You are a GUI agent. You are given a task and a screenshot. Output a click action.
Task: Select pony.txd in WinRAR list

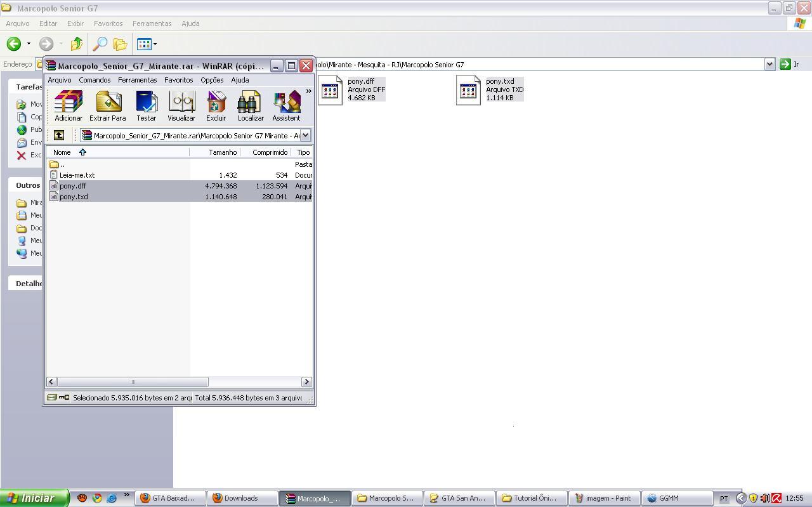point(180,197)
